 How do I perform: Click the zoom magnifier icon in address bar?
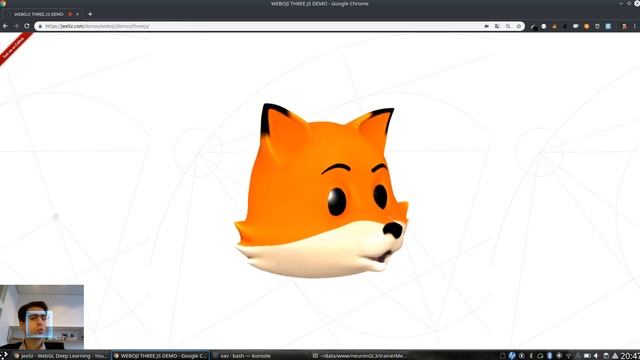[508, 26]
